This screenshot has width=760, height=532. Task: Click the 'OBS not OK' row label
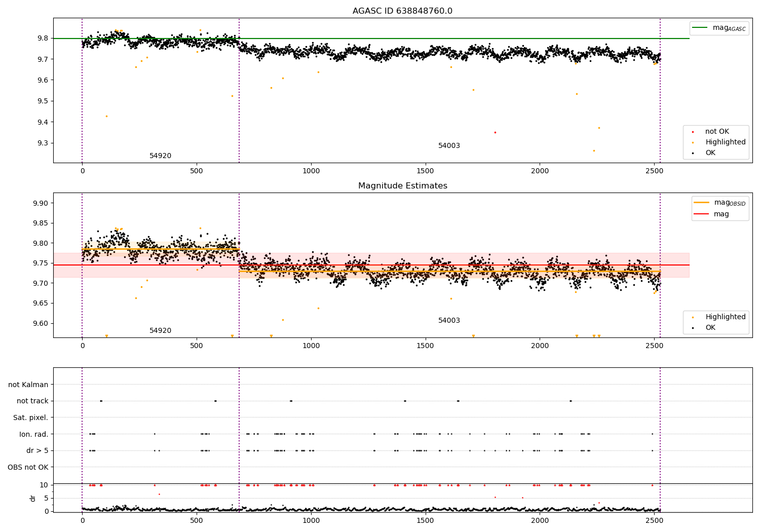coord(28,467)
